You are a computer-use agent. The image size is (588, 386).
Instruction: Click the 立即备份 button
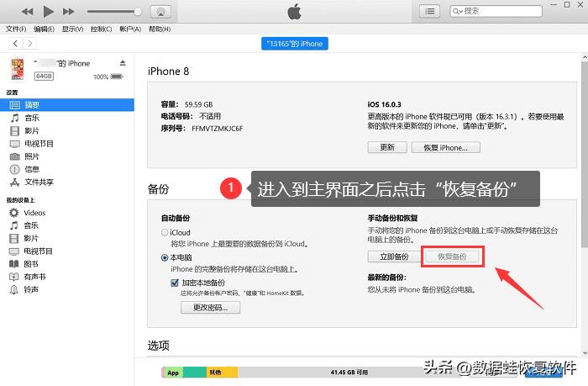pyautogui.click(x=394, y=256)
